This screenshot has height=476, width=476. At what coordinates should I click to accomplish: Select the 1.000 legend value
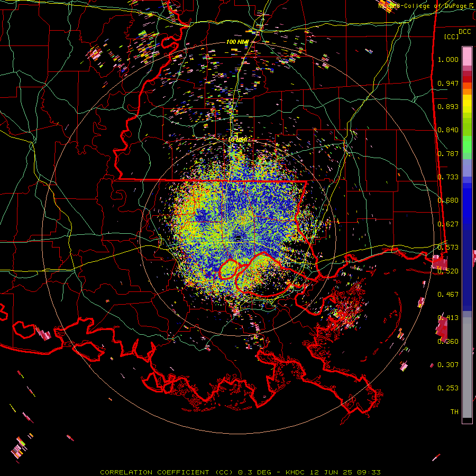pos(448,59)
